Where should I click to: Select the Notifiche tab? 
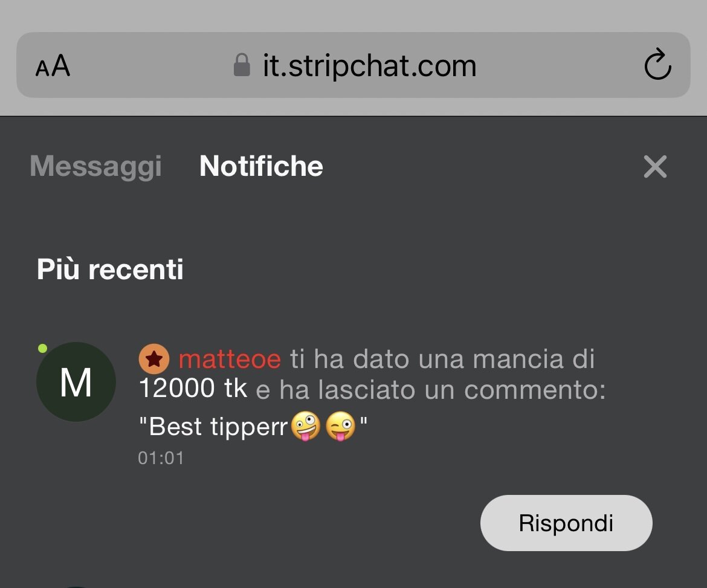[261, 166]
